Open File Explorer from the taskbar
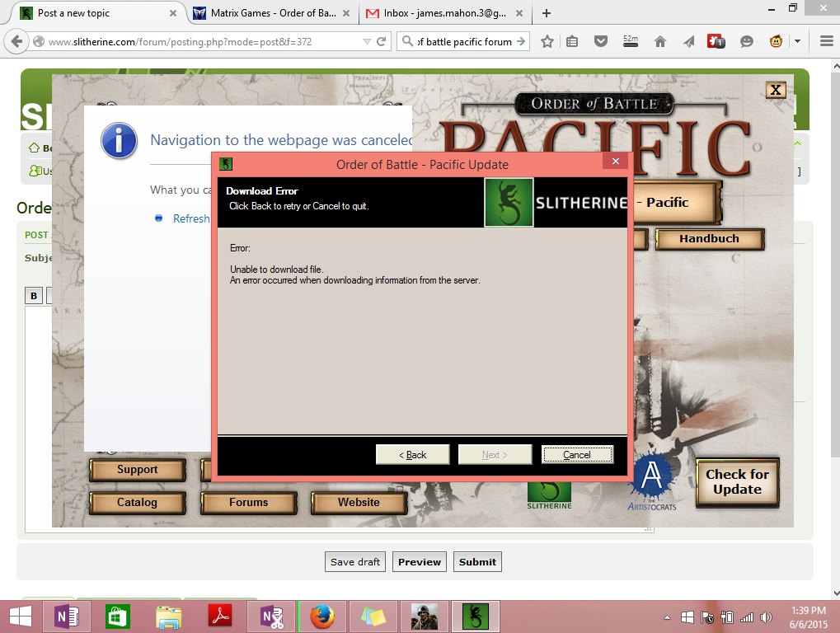 (169, 617)
